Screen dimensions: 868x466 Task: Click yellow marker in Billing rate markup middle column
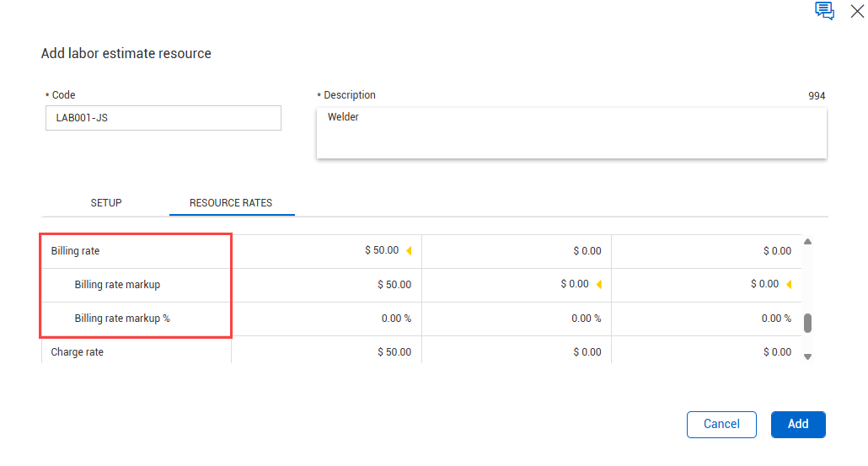(599, 284)
